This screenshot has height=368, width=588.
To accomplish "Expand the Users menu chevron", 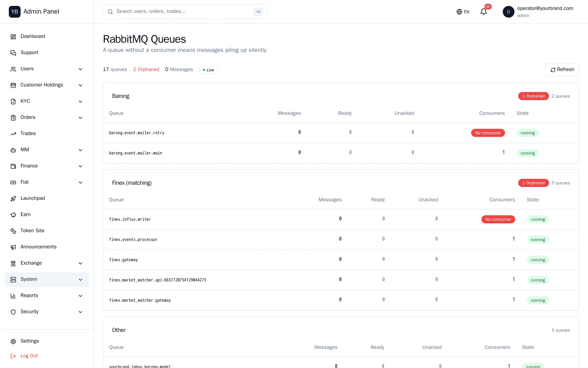I will point(80,69).
